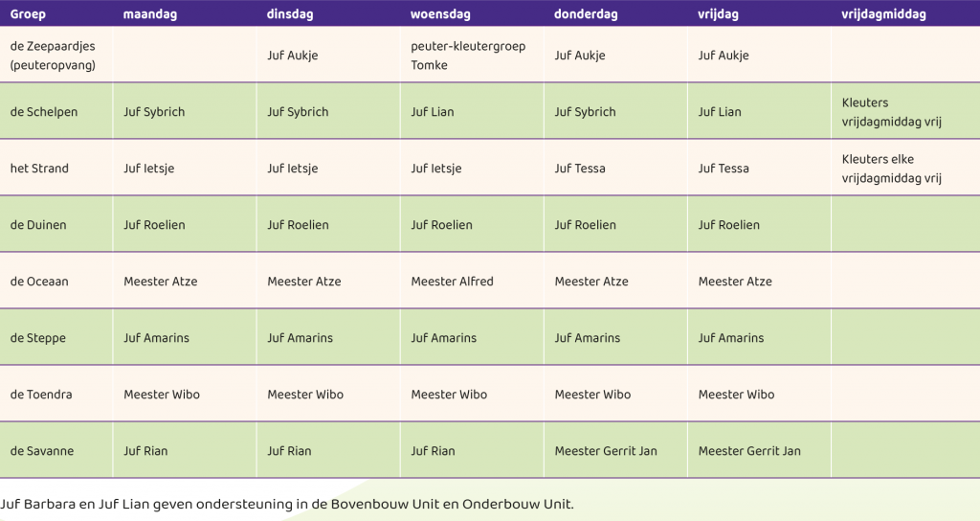Select de Oceaan row label
Screen dimensions: 980x521
(39, 282)
